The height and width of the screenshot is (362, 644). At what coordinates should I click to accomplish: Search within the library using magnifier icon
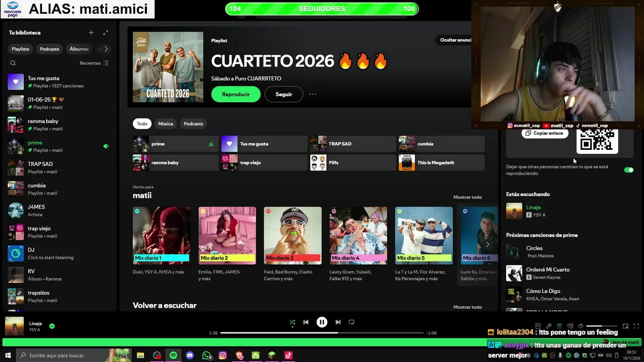coord(13,63)
